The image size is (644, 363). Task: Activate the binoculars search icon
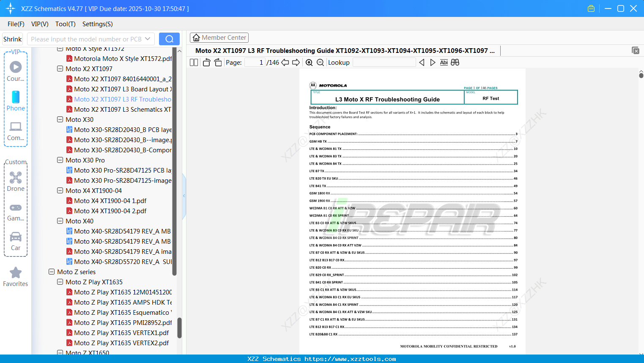click(455, 62)
